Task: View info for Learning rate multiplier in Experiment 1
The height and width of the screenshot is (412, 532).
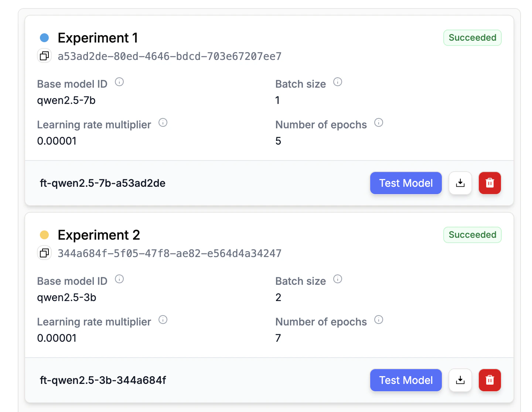Action: [x=163, y=122]
